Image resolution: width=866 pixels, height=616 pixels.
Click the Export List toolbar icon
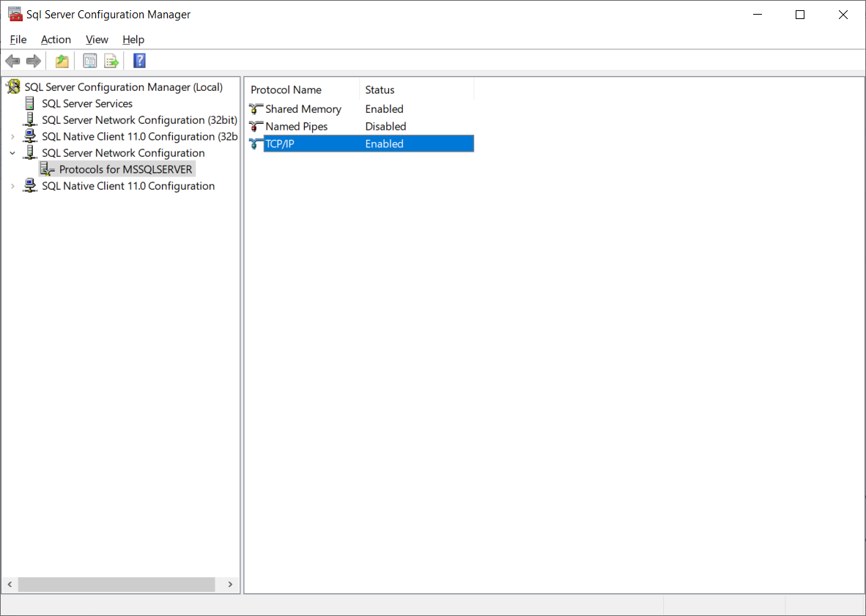111,61
